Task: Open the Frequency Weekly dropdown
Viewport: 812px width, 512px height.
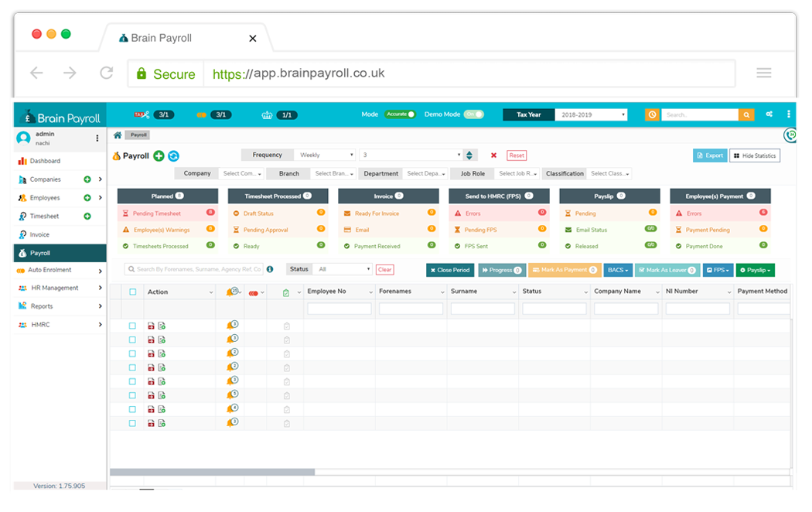Action: (x=325, y=155)
